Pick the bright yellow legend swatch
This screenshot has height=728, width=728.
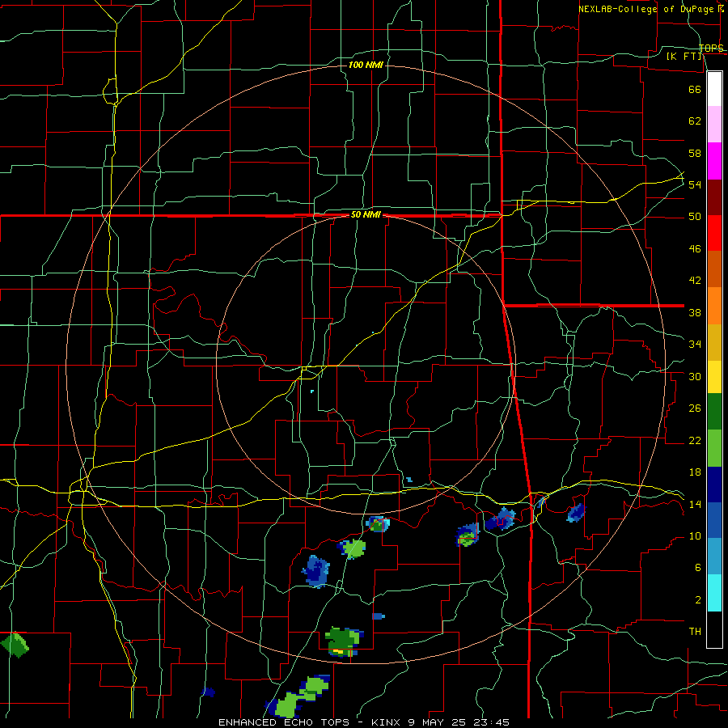point(714,377)
